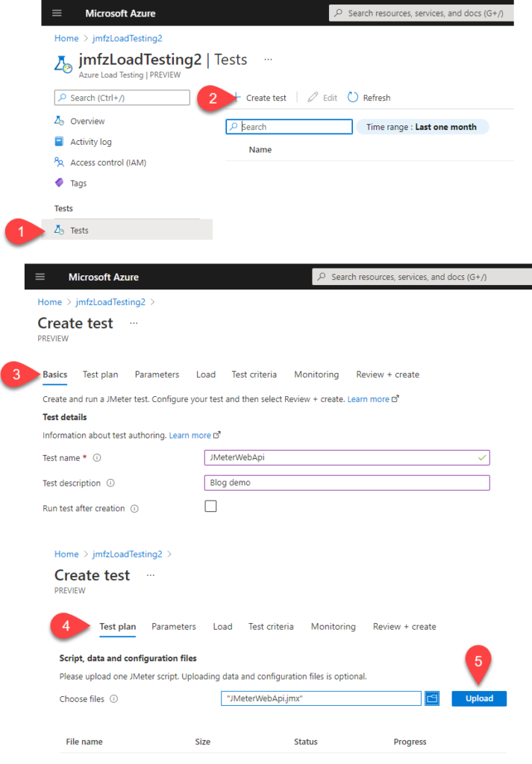Click search magnifier in second global search bar

tap(322, 277)
